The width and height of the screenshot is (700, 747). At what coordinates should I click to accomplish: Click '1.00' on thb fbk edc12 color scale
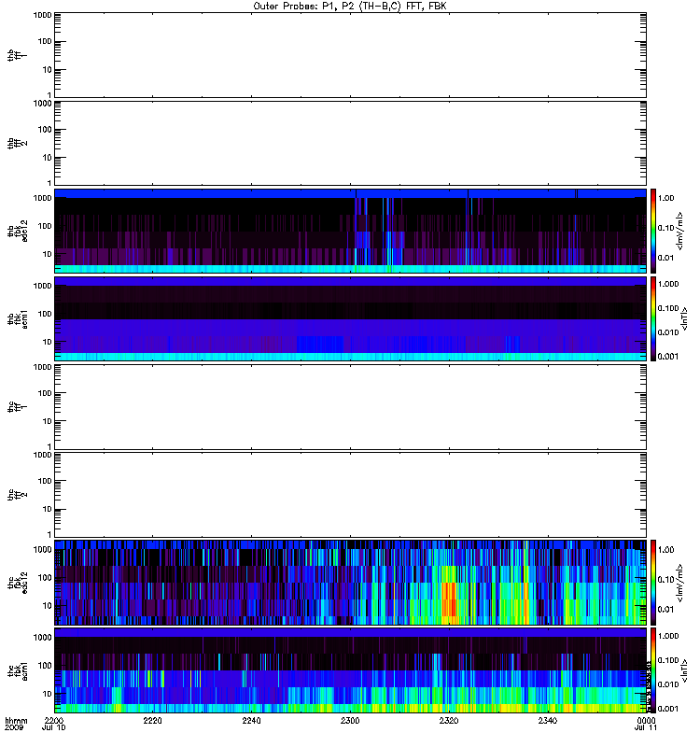tap(666, 198)
